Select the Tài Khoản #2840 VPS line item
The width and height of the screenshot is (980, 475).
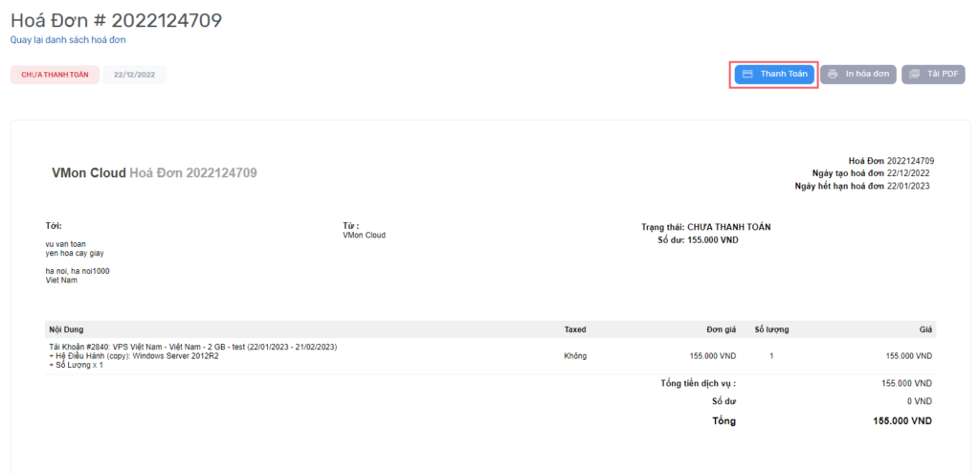tap(192, 347)
